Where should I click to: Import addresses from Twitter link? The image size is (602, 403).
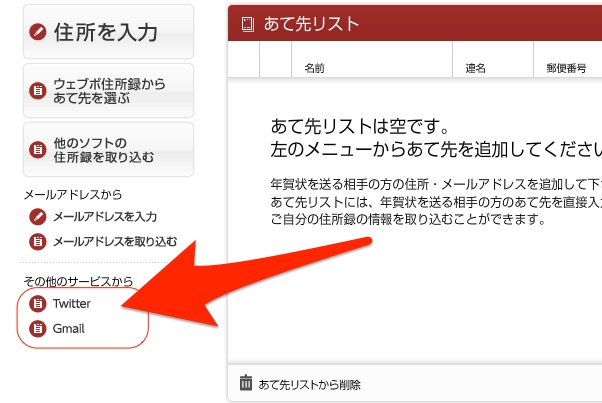pyautogui.click(x=72, y=304)
